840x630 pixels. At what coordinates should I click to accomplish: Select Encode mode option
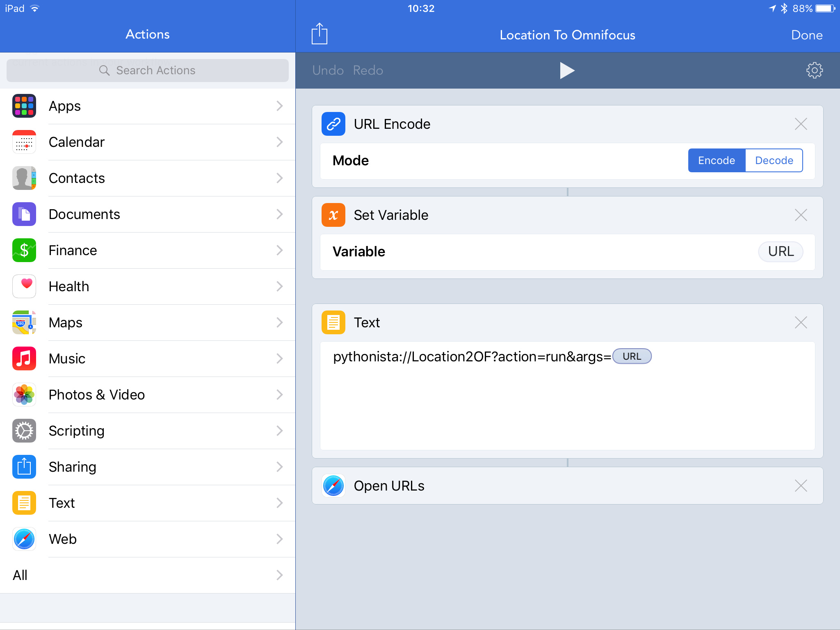point(716,160)
